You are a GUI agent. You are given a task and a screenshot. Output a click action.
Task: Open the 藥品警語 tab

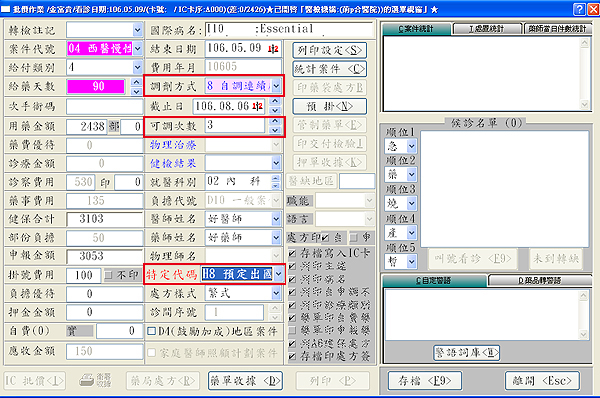click(x=540, y=281)
